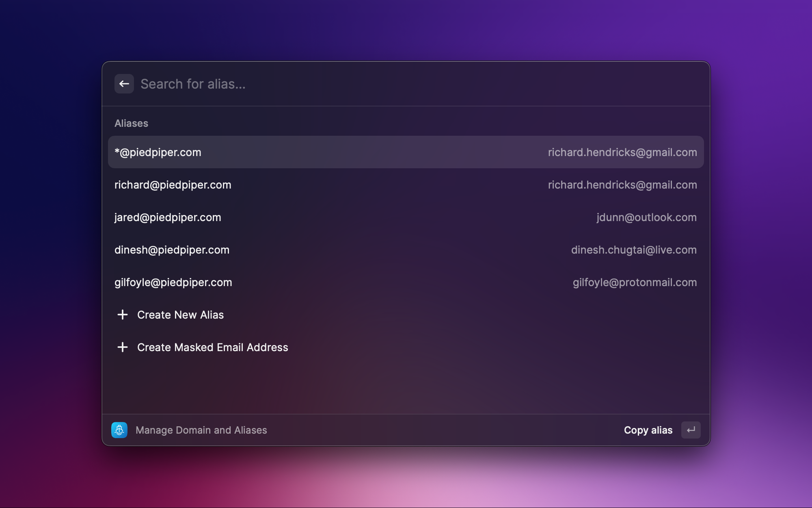812x508 pixels.
Task: Select the dinesh@piedpiper.com alias
Action: click(x=172, y=250)
